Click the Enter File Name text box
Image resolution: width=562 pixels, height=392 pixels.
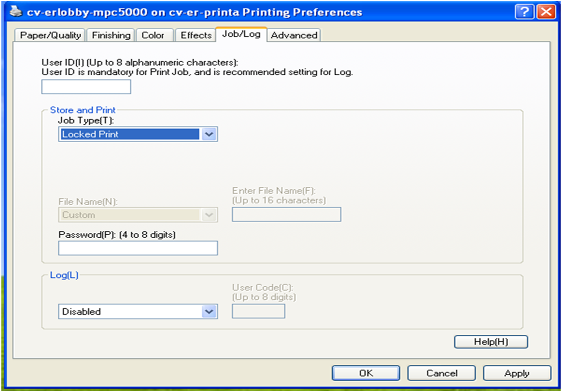coord(286,214)
